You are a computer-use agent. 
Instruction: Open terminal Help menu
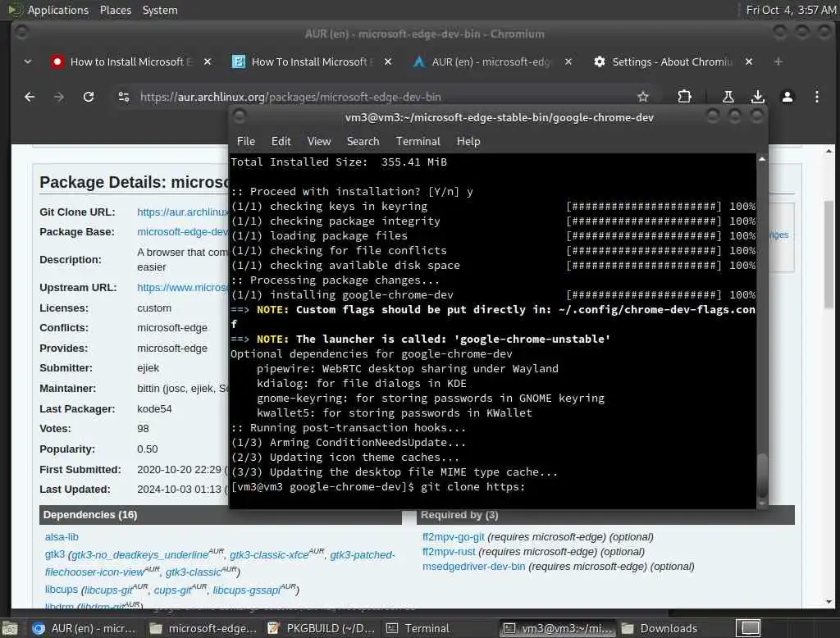click(x=468, y=141)
